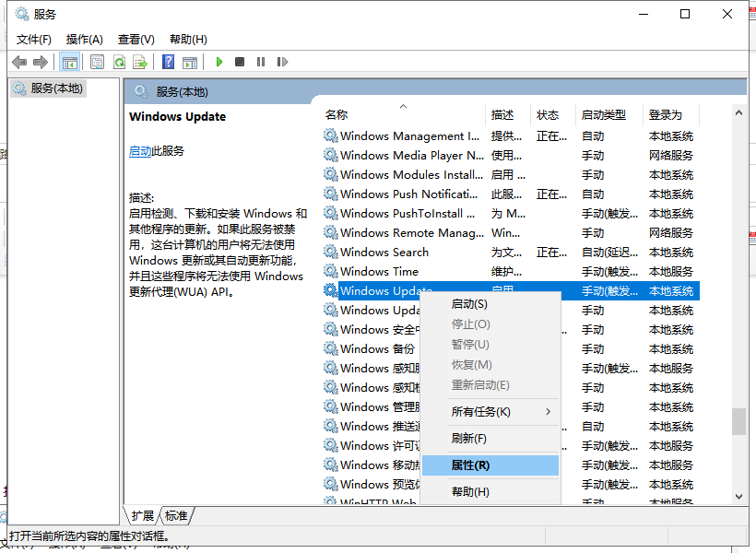
Task: Select the Windows Time service name
Action: pyautogui.click(x=380, y=272)
